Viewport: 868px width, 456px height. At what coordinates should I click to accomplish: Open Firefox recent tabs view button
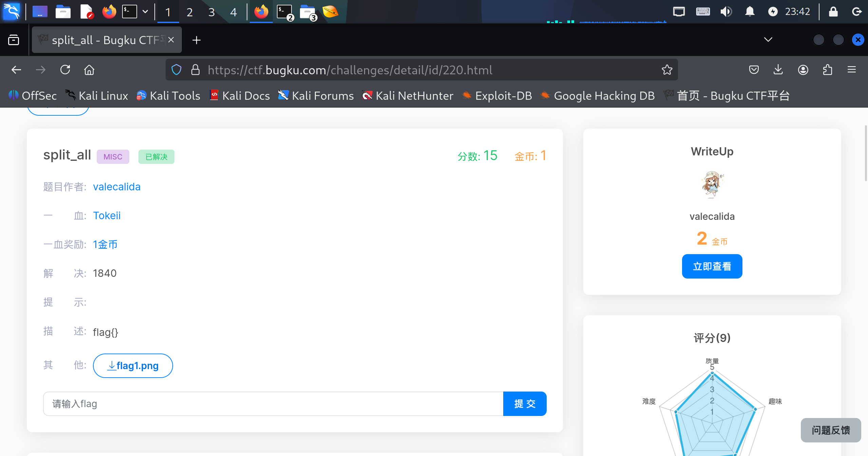click(x=14, y=40)
